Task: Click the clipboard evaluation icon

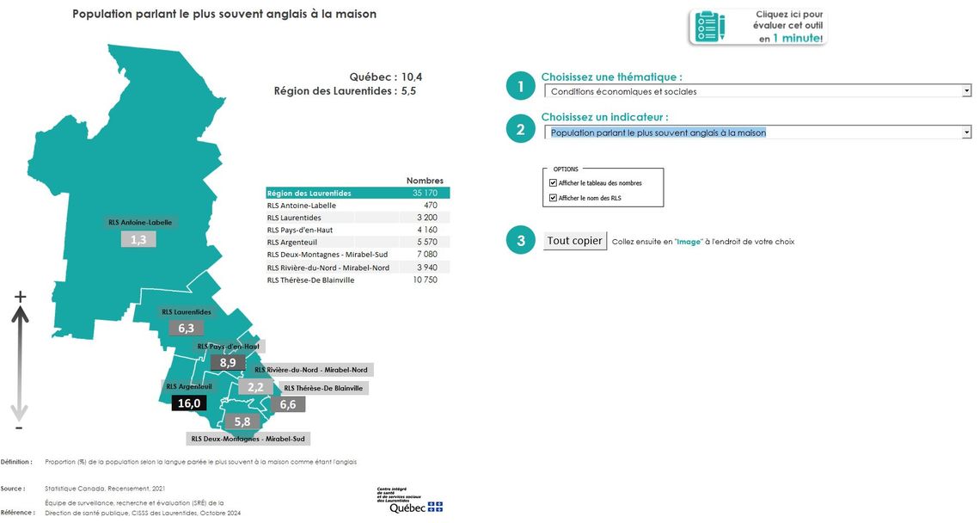Action: (709, 27)
